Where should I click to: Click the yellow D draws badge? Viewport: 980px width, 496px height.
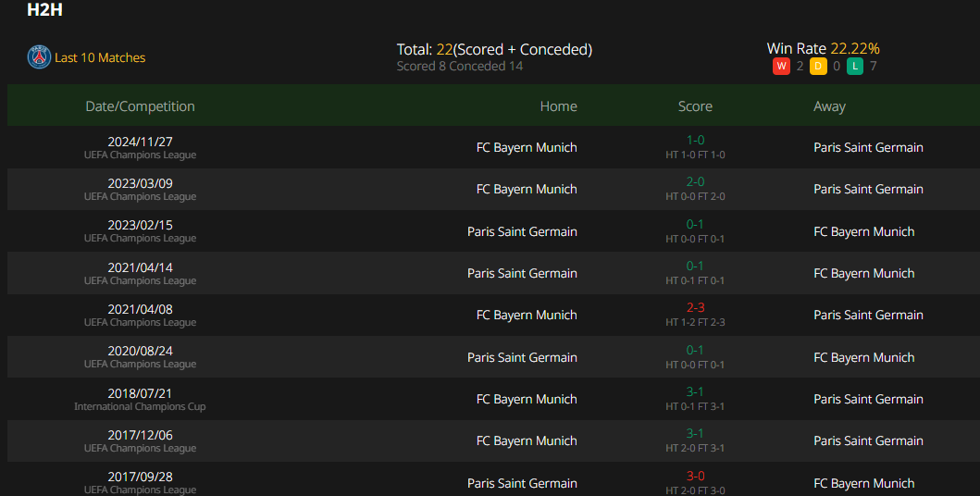(818, 67)
